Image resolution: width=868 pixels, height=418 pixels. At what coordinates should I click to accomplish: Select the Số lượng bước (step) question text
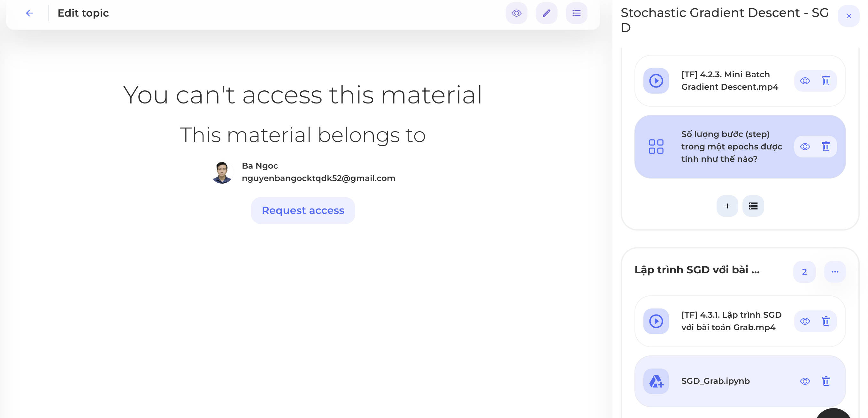click(732, 147)
